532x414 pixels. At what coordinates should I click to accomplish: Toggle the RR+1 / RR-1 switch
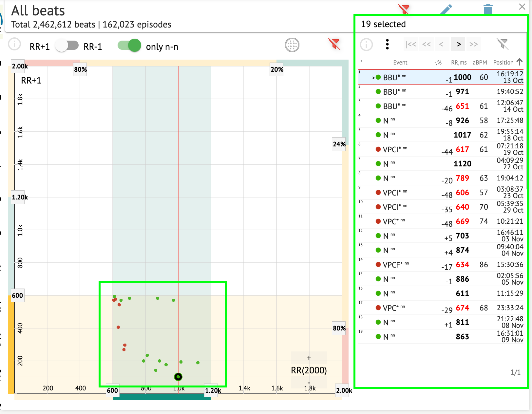pyautogui.click(x=67, y=46)
